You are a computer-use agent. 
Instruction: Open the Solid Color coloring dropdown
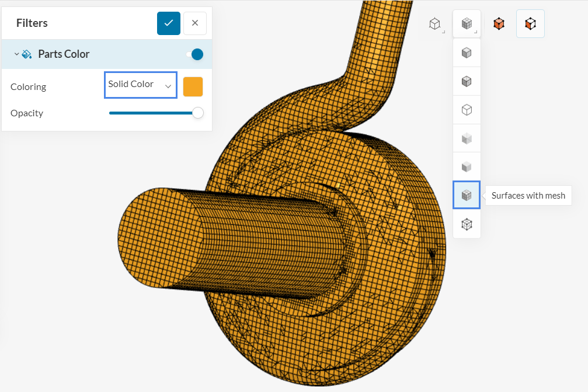click(x=140, y=85)
